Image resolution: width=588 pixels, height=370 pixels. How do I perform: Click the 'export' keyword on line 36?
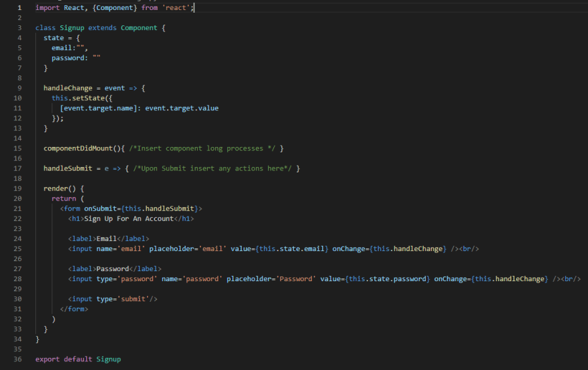tap(47, 359)
